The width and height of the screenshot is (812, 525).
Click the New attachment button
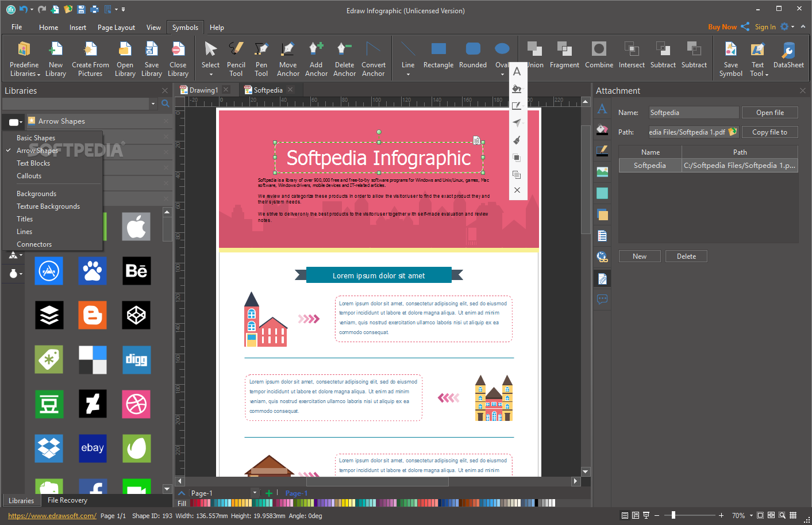coord(640,256)
